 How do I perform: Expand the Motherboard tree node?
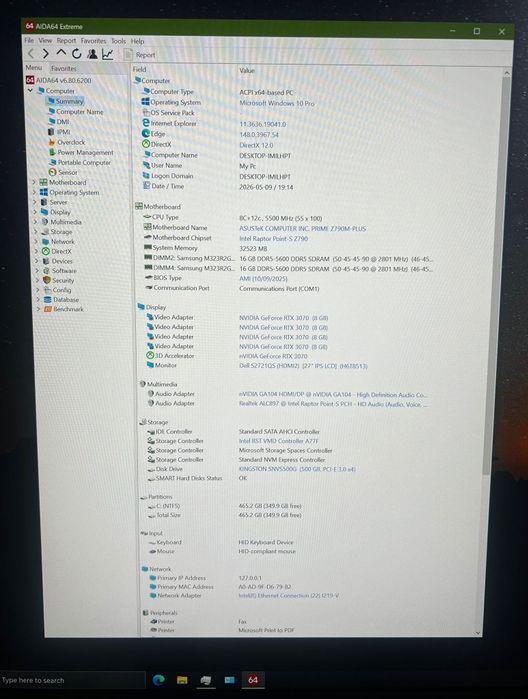34,182
